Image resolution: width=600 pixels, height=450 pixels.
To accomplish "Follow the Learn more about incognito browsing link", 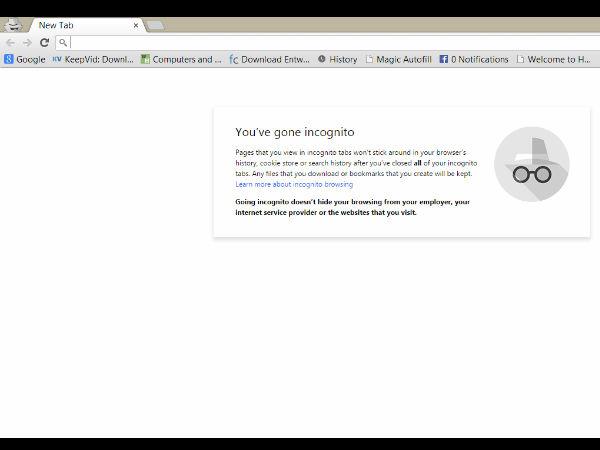I will 294,185.
